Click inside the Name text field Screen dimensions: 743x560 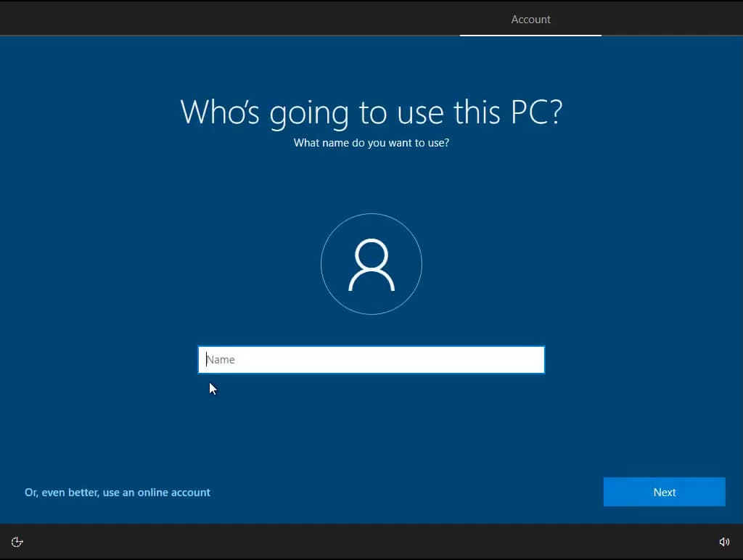pyautogui.click(x=371, y=360)
